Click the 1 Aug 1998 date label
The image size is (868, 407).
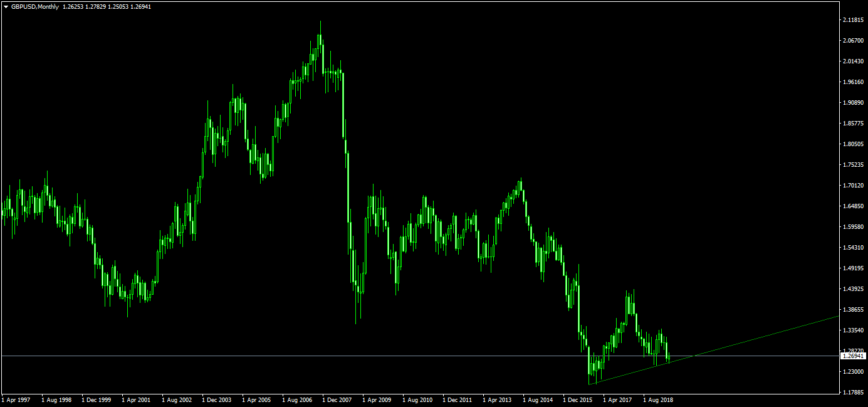pos(56,399)
